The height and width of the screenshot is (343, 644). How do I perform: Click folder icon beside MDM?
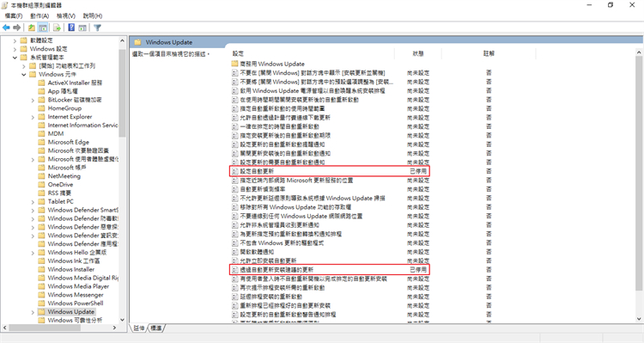[41, 133]
